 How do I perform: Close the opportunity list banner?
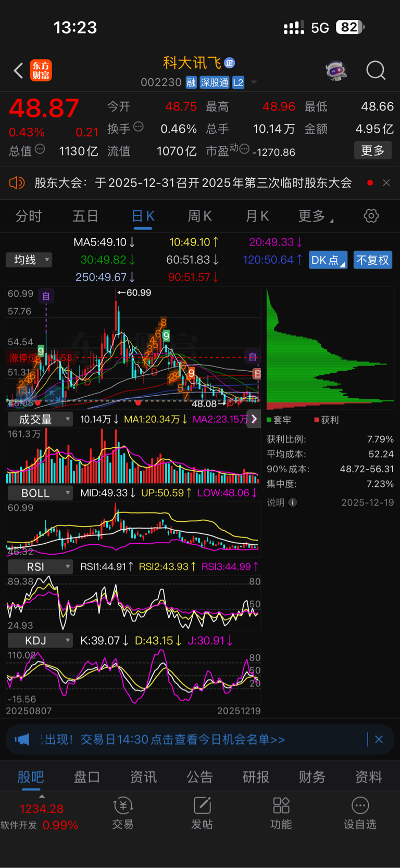coord(379,739)
